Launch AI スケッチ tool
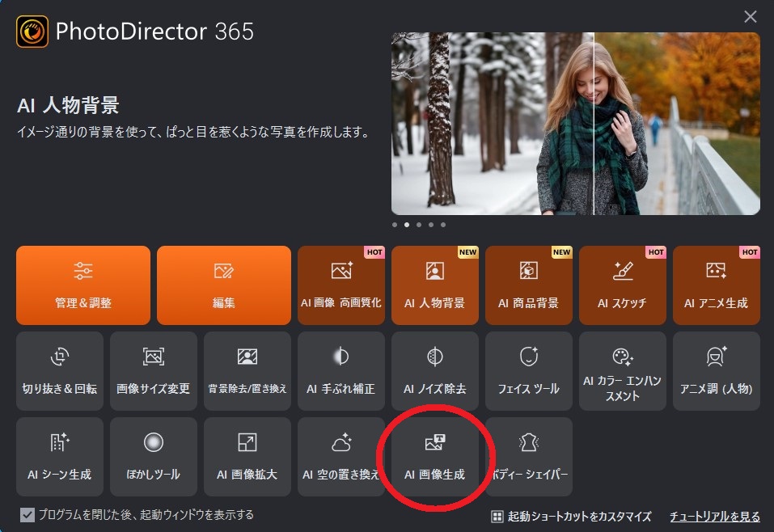774x532 pixels. click(623, 285)
